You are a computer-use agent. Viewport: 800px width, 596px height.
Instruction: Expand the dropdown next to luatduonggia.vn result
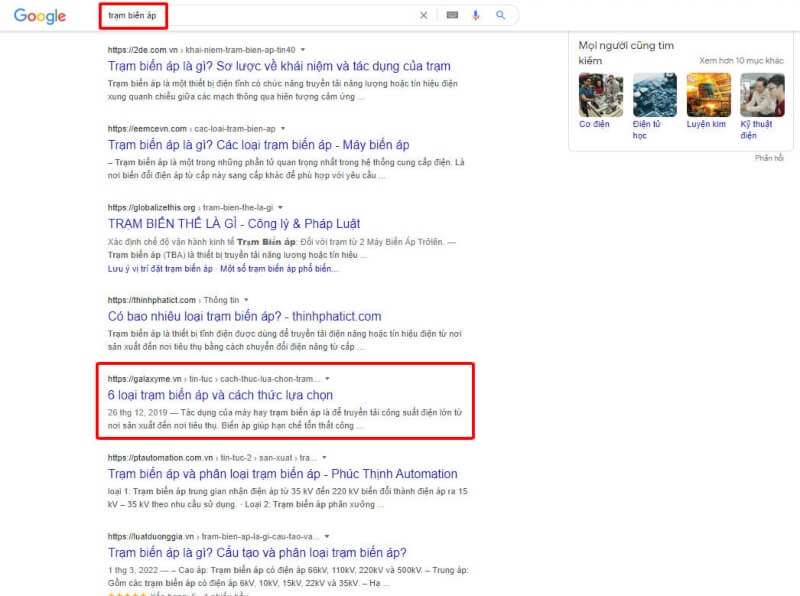tap(327, 536)
